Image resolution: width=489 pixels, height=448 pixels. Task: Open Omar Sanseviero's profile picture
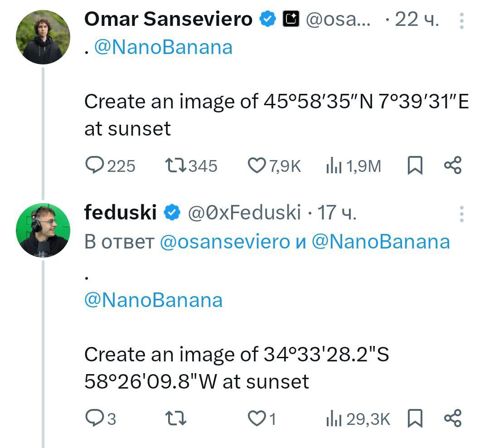43,37
